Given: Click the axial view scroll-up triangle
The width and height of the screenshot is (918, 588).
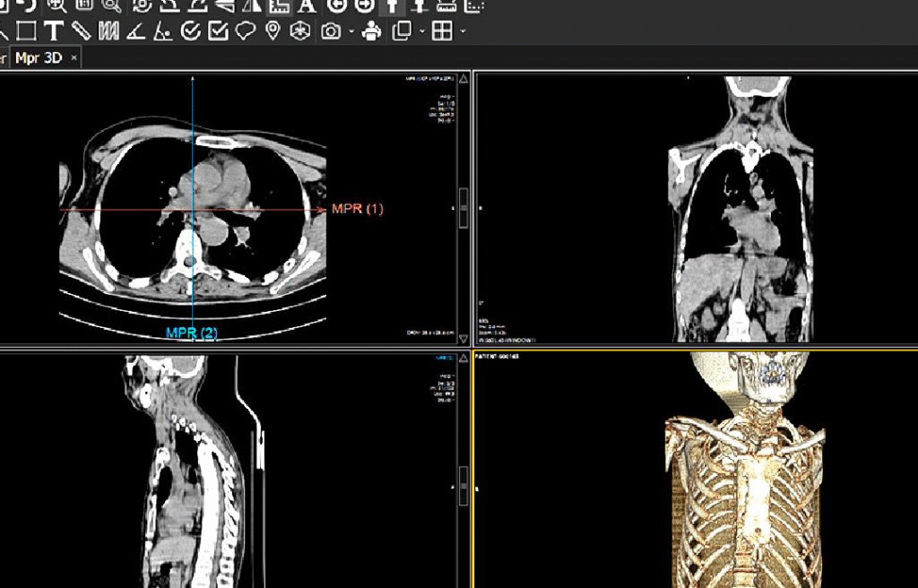Looking at the screenshot, I should tap(463, 79).
